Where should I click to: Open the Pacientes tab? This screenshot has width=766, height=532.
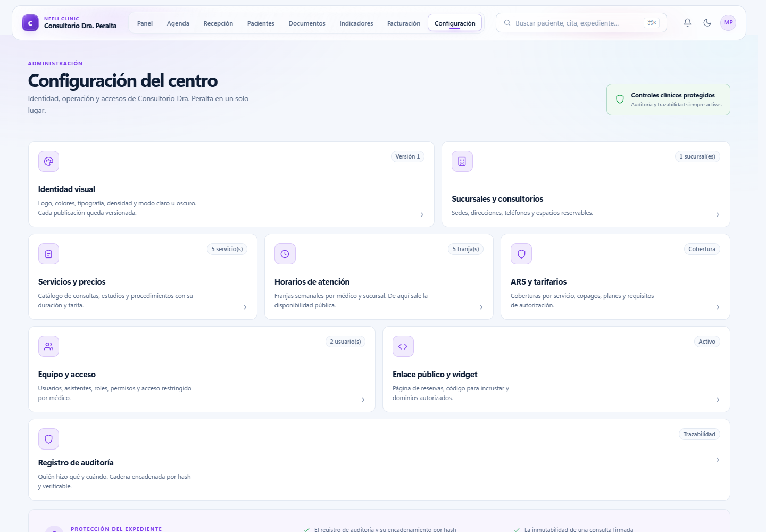[261, 23]
